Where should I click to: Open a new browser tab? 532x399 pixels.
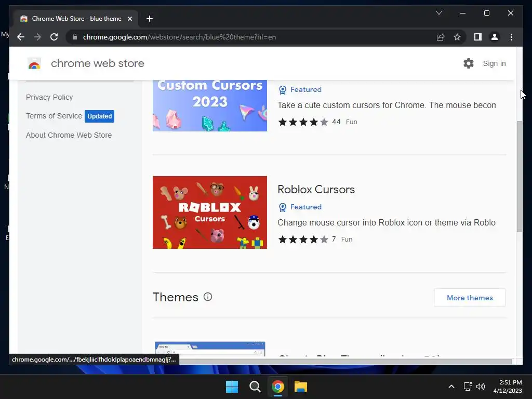click(x=150, y=19)
